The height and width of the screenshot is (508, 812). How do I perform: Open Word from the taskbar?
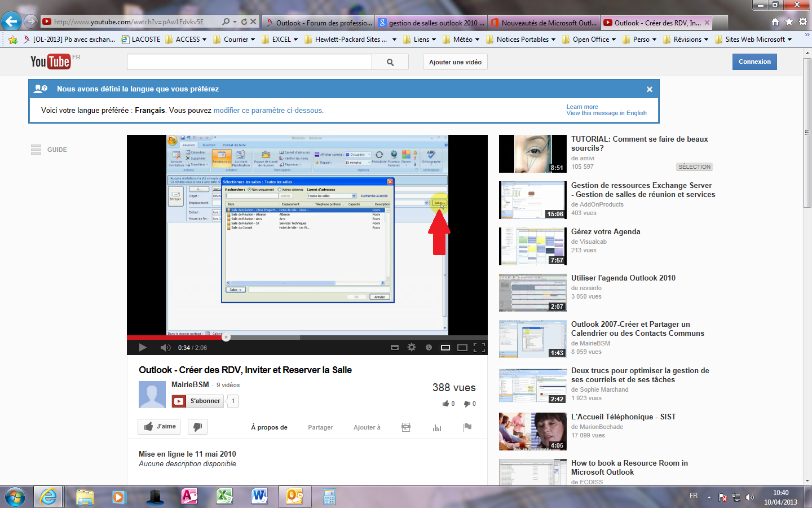pos(259,497)
